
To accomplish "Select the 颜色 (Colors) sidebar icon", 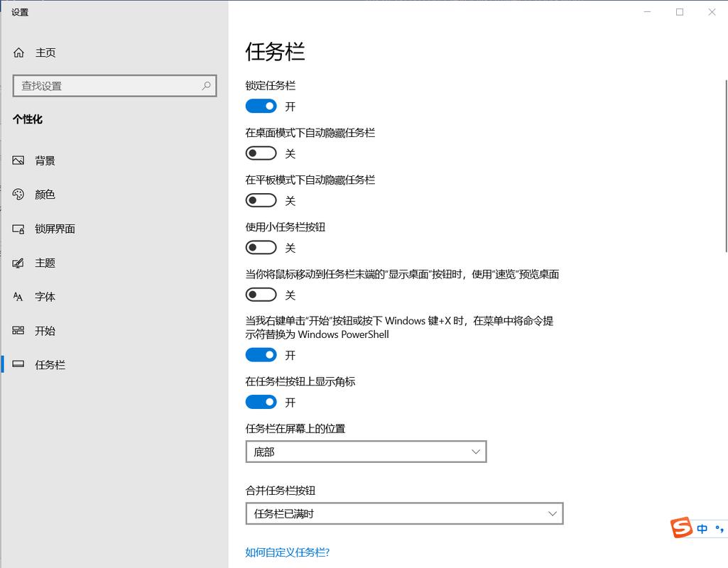I will 44,195.
